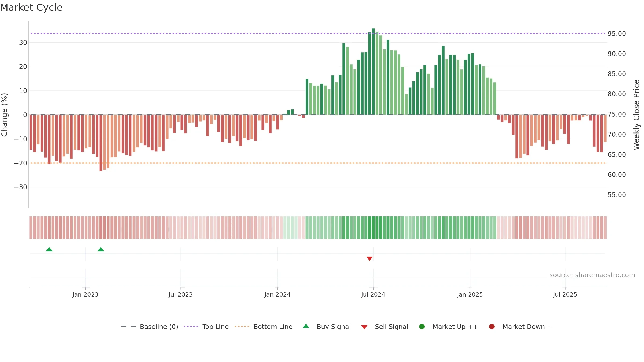Click the 95.00 price axis label

pyautogui.click(x=617, y=34)
